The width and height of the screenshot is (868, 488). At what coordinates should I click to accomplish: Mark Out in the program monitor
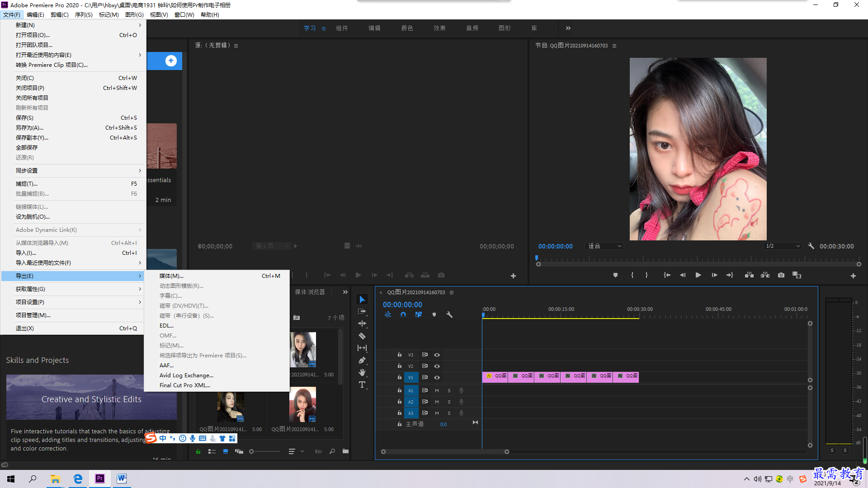[646, 275]
